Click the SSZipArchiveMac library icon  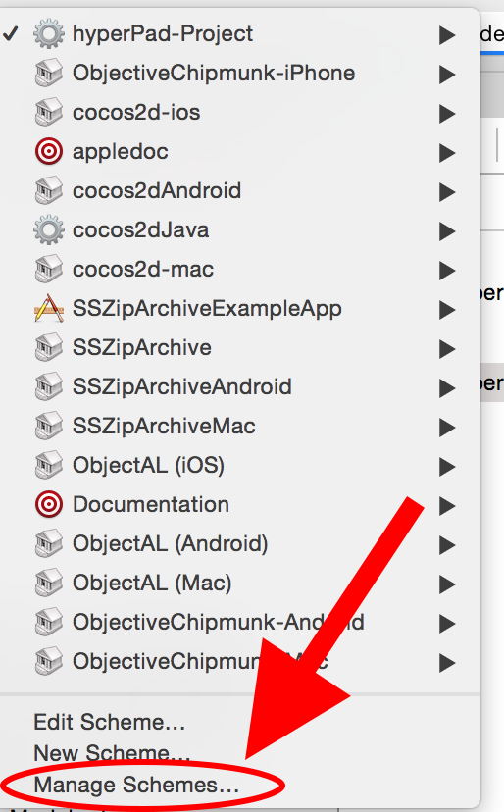49,427
